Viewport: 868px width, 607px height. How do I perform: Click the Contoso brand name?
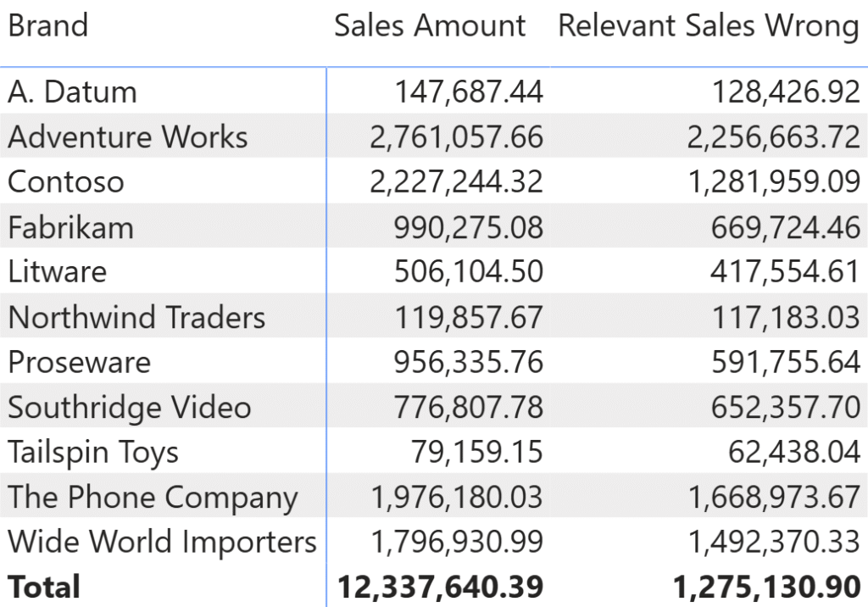(x=66, y=181)
